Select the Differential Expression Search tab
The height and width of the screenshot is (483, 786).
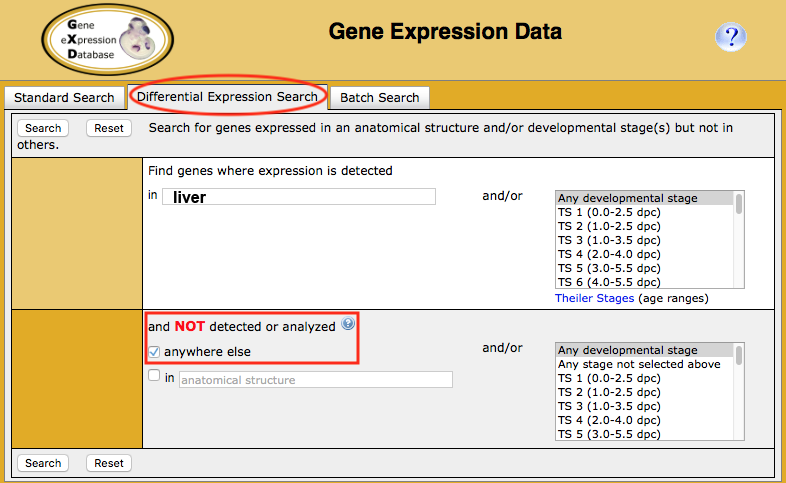click(228, 96)
